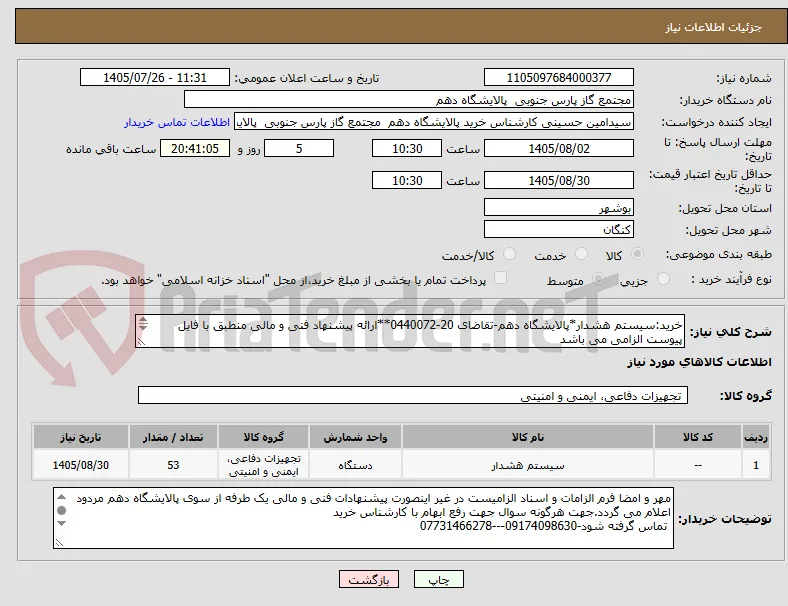Viewport: 788px width, 606px height.
Task: Click the response deadline time 10:30 field
Action: [x=407, y=149]
